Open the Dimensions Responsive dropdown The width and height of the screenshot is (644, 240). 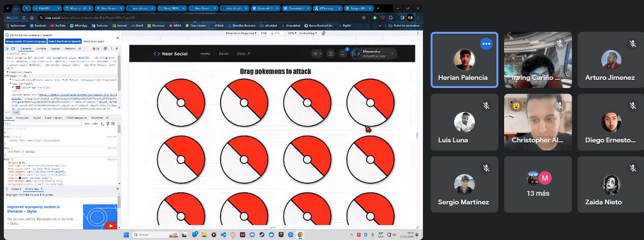pos(240,33)
